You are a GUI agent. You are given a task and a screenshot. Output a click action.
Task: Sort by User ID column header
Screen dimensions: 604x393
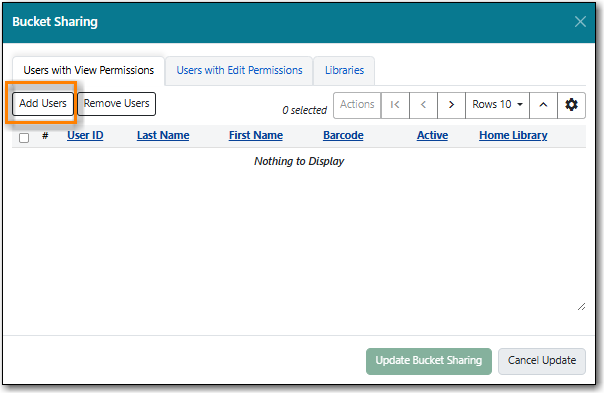coord(85,135)
